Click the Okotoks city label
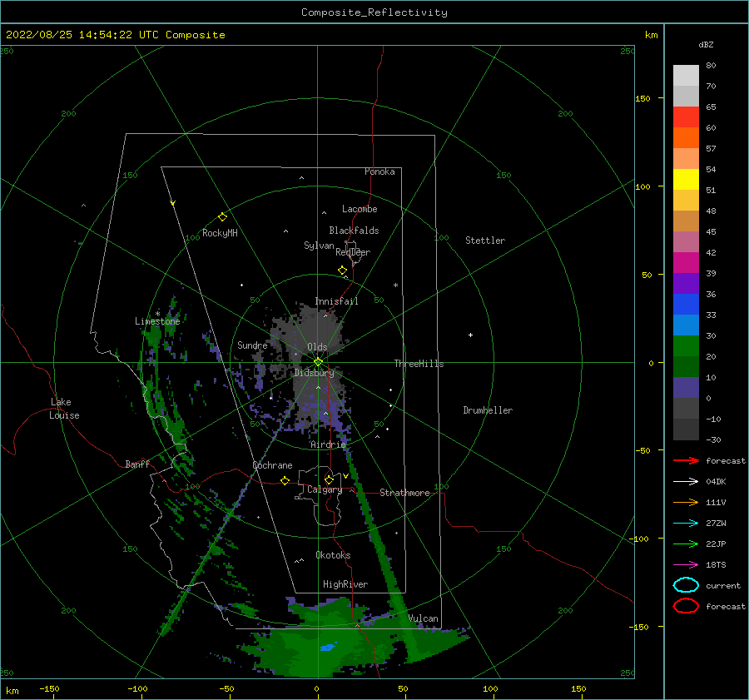The width and height of the screenshot is (749, 700). [333, 555]
